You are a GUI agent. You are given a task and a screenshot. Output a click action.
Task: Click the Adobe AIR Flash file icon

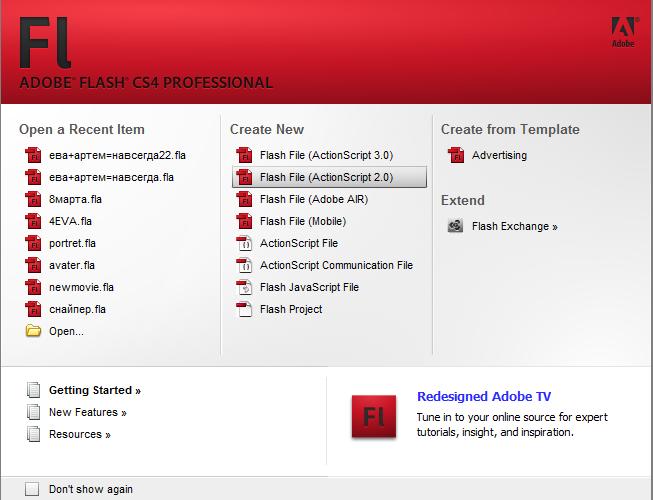(244, 199)
